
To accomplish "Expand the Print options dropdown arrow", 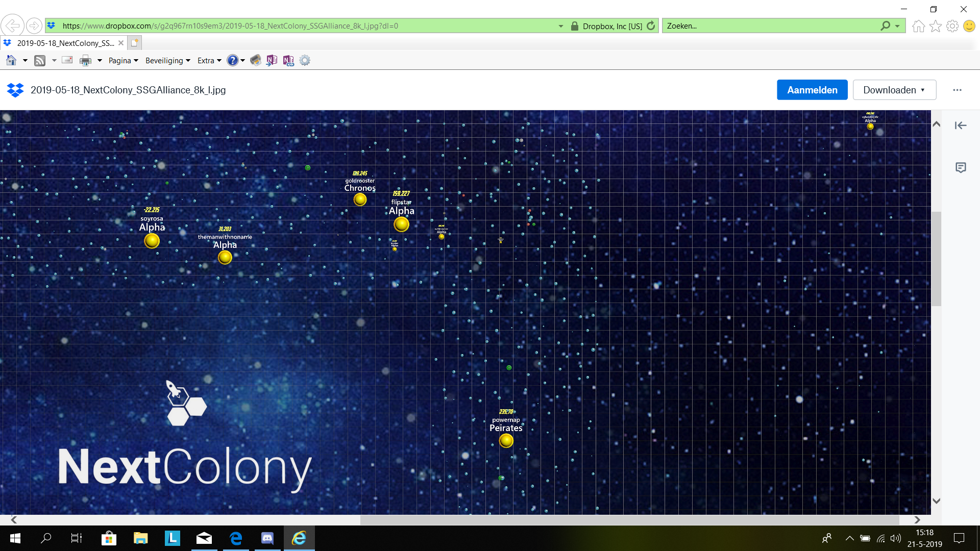I will (100, 61).
